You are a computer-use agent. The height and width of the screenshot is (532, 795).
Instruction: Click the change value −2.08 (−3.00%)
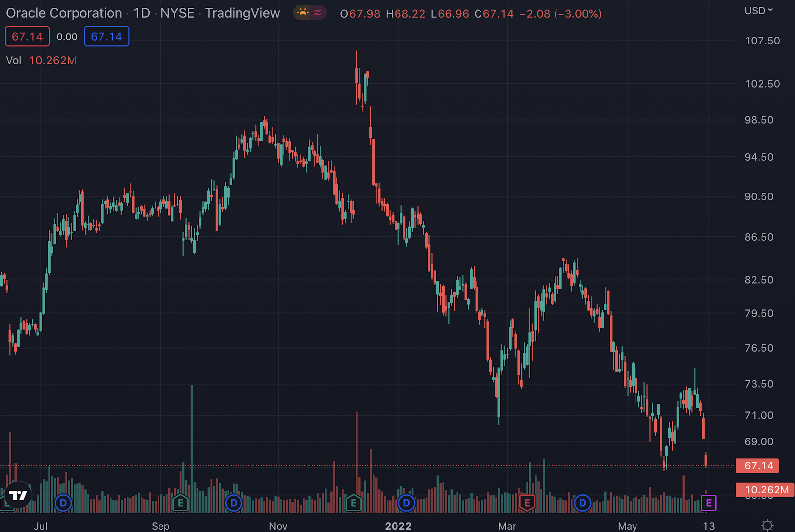click(x=561, y=14)
